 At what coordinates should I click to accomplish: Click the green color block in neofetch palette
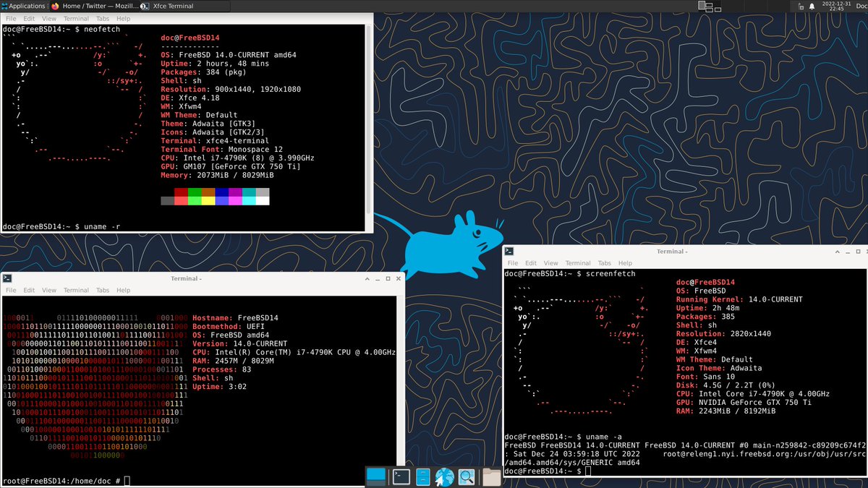195,192
